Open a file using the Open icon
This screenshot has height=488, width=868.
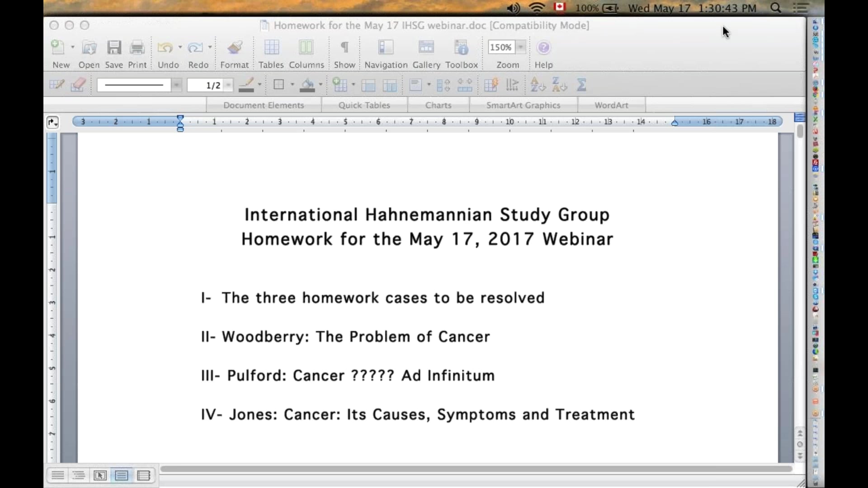[89, 47]
